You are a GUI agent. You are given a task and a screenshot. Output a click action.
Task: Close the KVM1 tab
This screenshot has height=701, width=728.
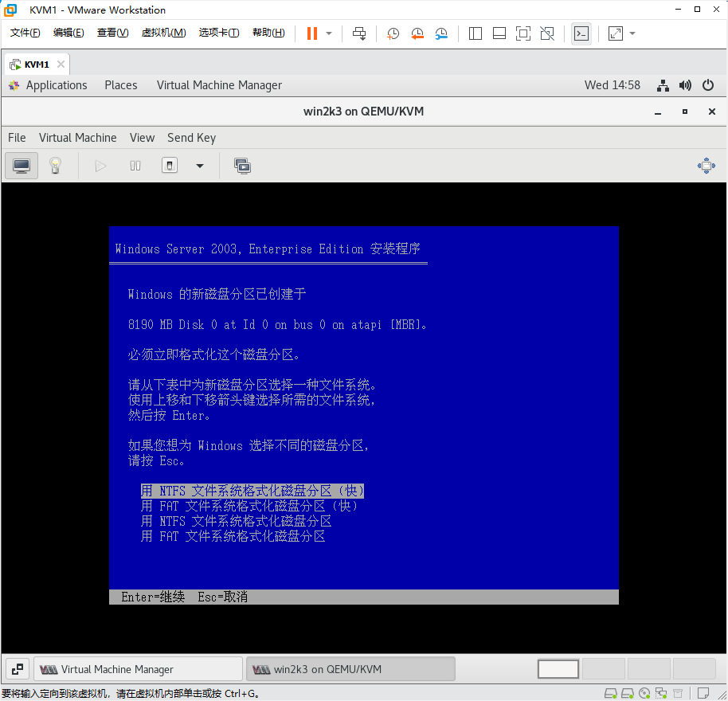point(61,64)
